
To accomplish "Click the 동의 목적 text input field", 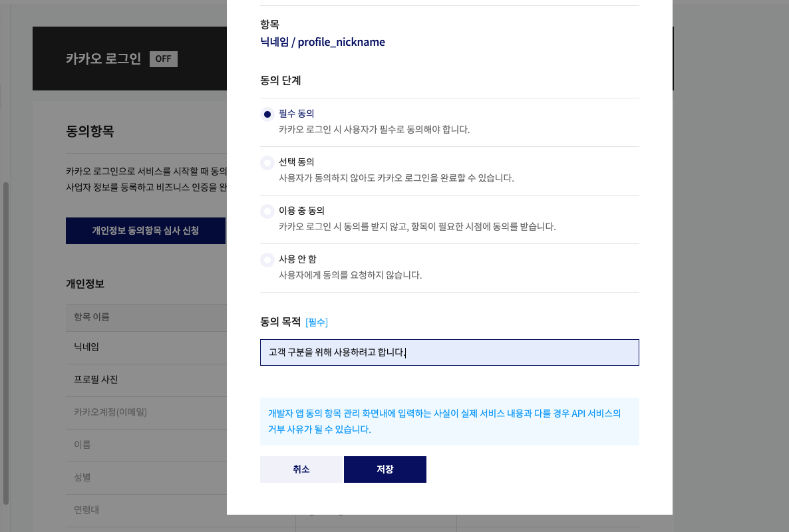I will tap(449, 352).
